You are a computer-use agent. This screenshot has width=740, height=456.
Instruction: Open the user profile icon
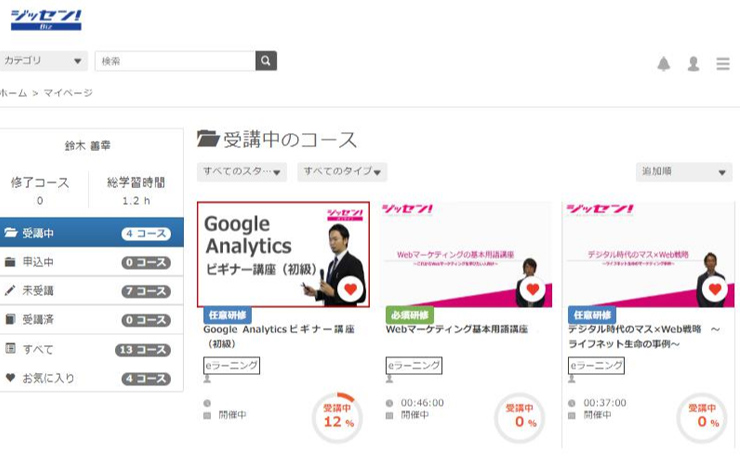click(693, 63)
